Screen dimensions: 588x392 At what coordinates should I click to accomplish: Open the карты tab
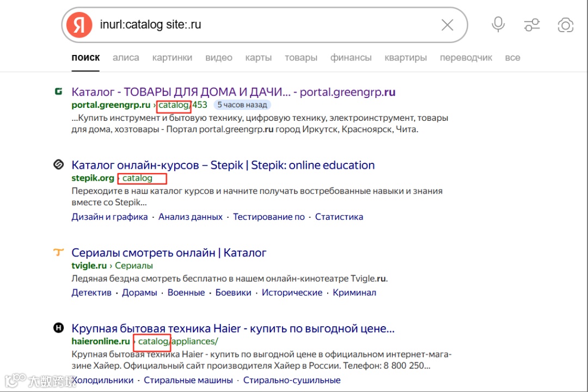click(259, 58)
